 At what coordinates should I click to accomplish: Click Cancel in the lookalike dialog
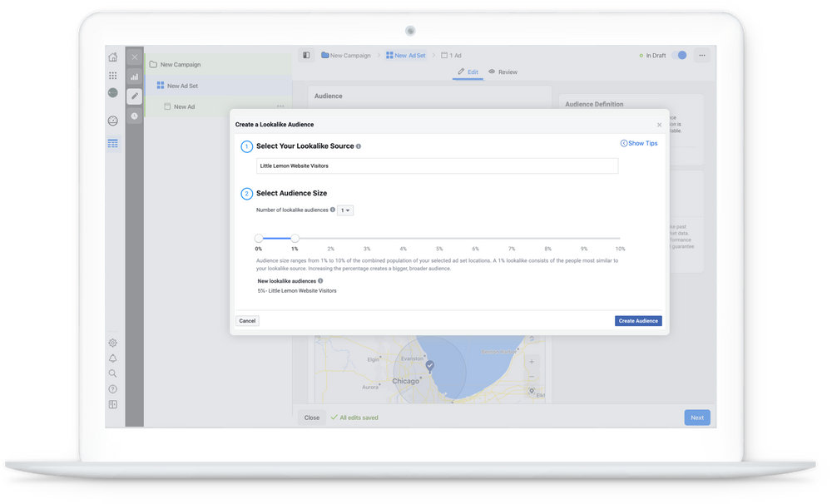click(247, 321)
